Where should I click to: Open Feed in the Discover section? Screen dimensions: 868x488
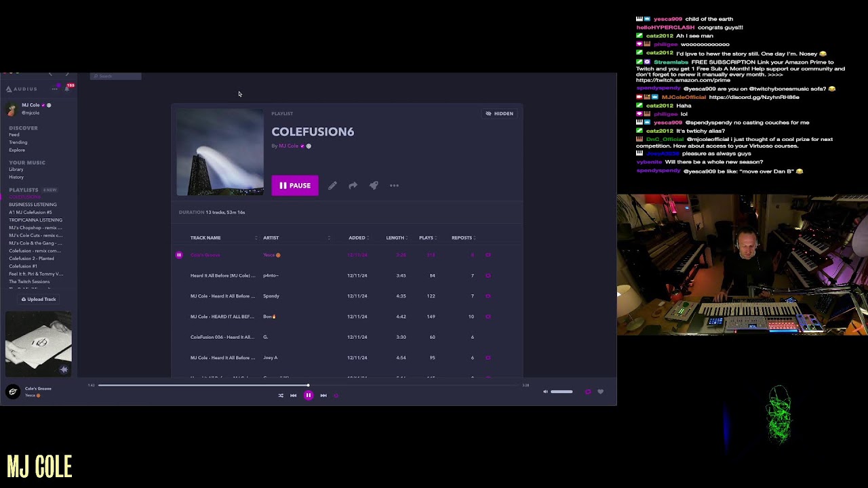point(14,135)
